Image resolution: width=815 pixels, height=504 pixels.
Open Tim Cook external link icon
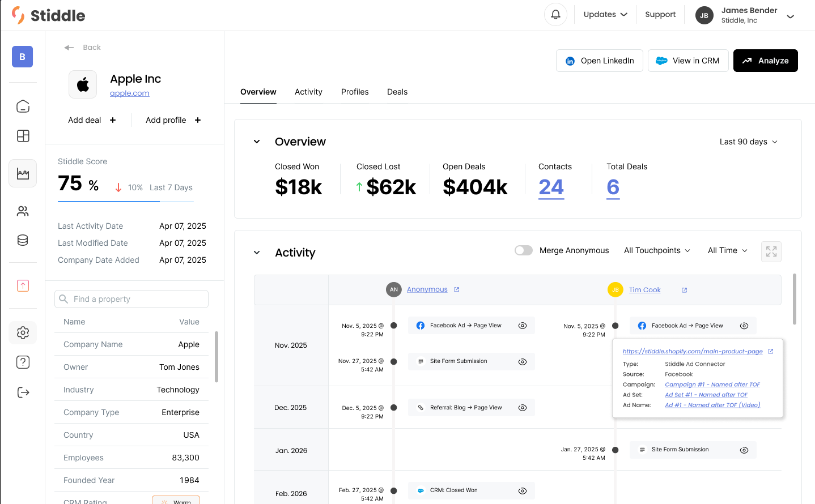(x=685, y=290)
